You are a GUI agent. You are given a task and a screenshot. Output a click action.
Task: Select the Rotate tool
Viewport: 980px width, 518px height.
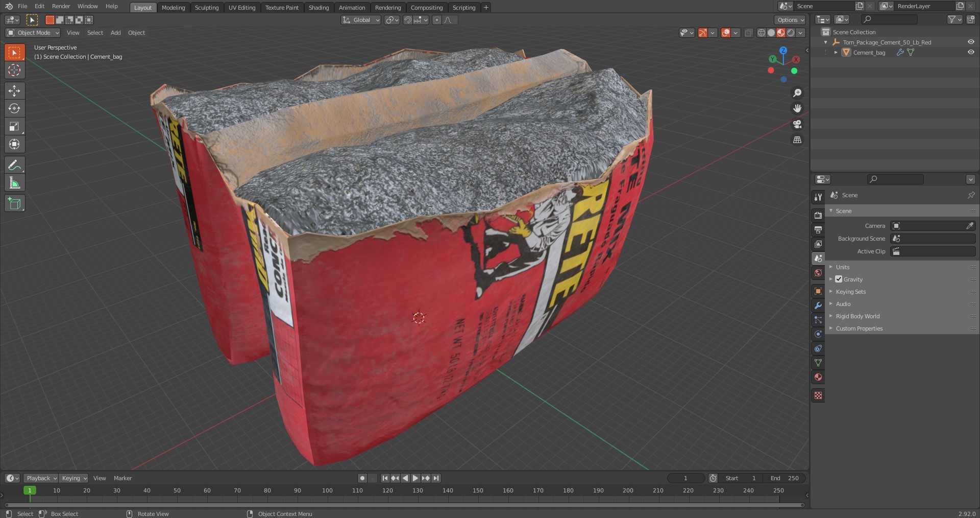[14, 108]
